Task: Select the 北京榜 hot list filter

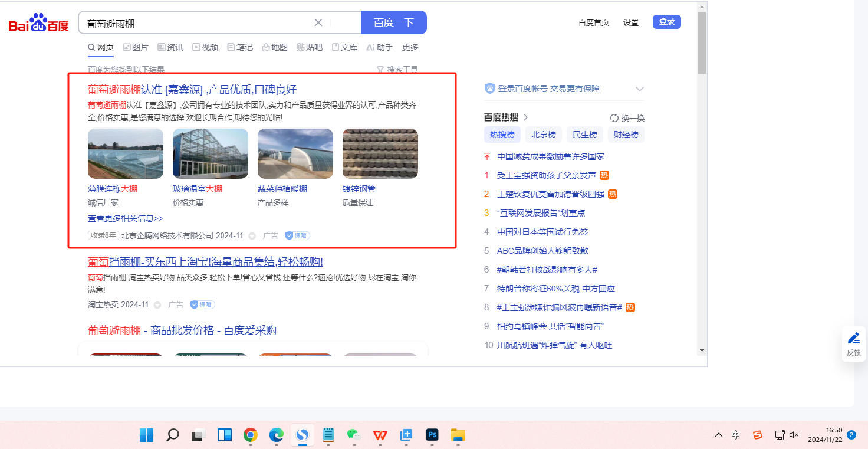Action: pyautogui.click(x=543, y=135)
